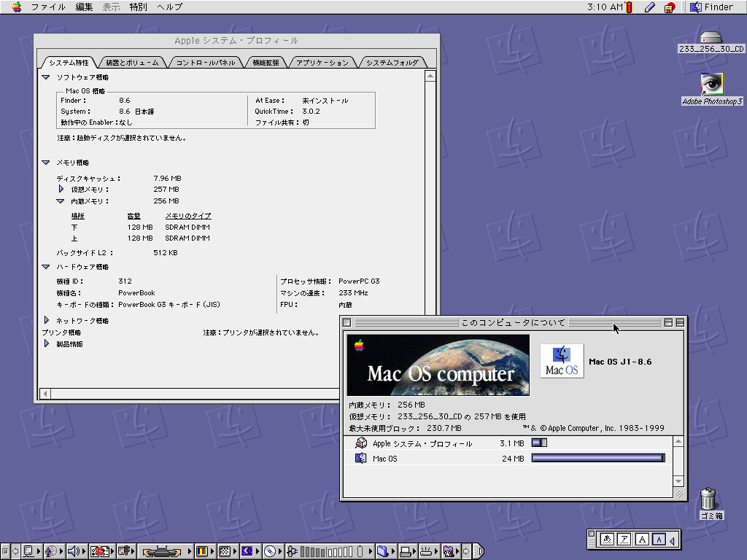Switch to the コントロールパネル tab
Viewport: 747px width, 560px height.
pyautogui.click(x=206, y=63)
